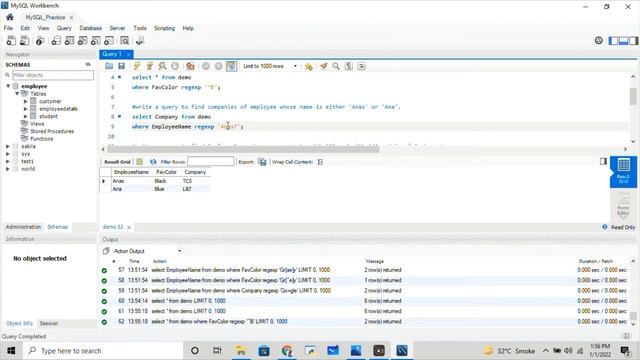Open the Form Editor panel button

(623, 204)
